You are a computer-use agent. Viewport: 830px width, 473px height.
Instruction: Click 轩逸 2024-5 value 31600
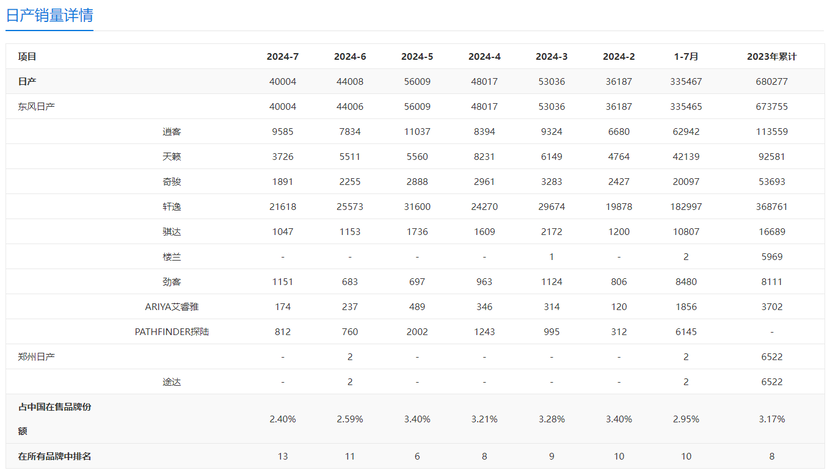(417, 206)
